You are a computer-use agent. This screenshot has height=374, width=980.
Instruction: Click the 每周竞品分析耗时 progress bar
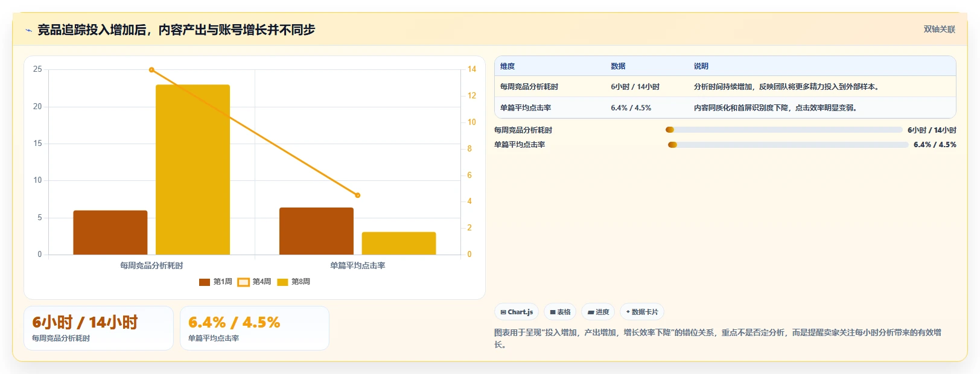784,130
